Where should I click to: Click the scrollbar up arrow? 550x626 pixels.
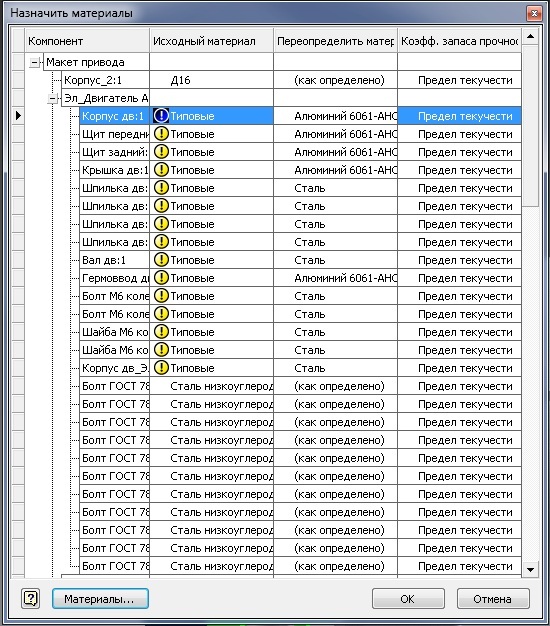point(530,37)
